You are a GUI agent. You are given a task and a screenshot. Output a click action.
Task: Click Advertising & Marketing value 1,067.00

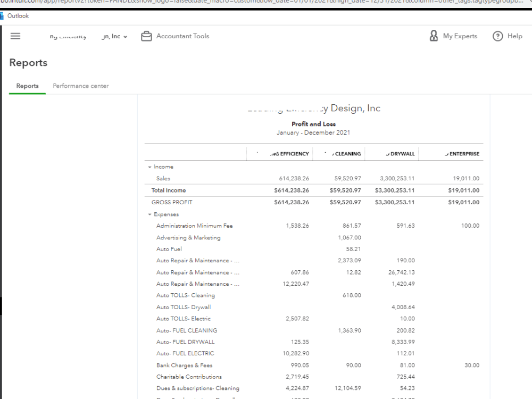click(x=350, y=237)
